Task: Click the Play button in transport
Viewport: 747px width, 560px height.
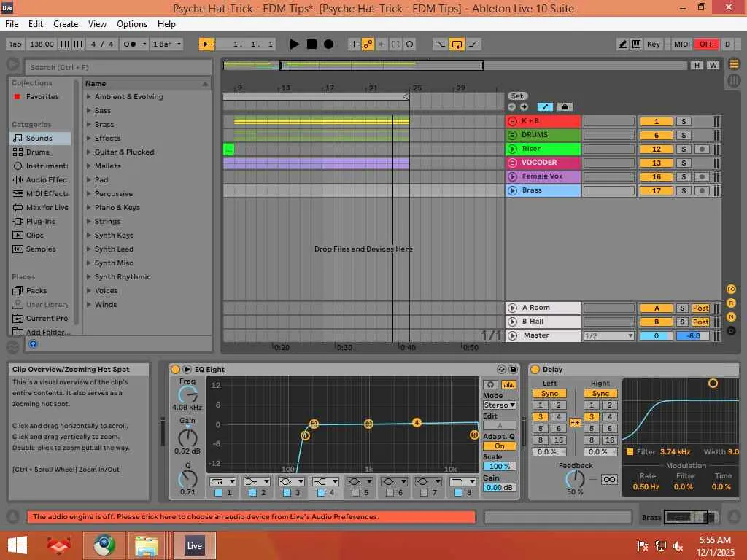Action: 295,44
